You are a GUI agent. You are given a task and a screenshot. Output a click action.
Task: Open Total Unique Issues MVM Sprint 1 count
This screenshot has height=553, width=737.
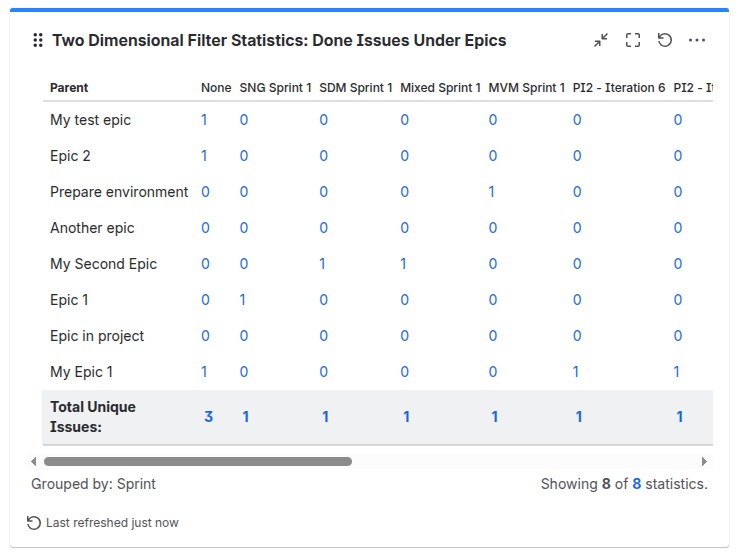coord(494,416)
